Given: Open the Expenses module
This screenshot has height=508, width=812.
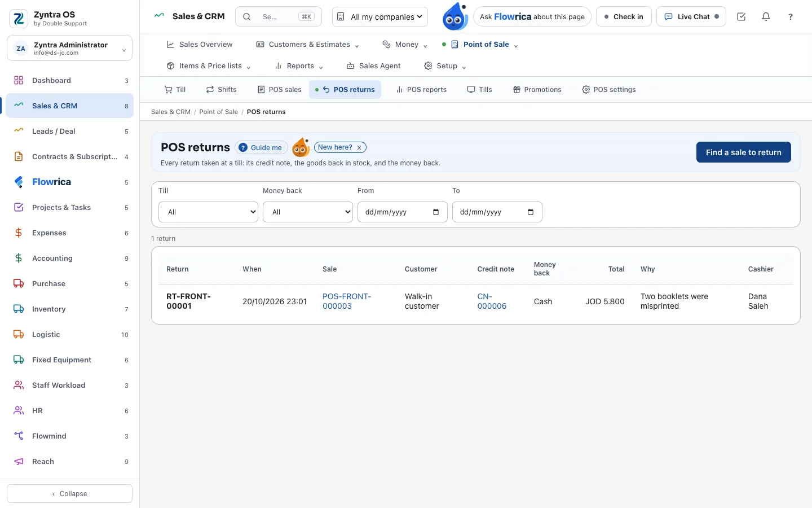Looking at the screenshot, I should click(70, 233).
